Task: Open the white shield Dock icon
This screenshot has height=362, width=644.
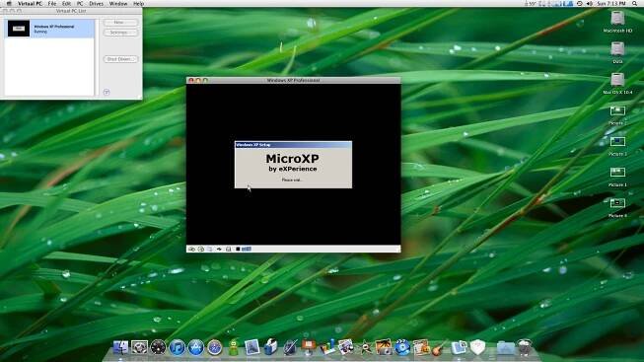Action: click(x=477, y=347)
